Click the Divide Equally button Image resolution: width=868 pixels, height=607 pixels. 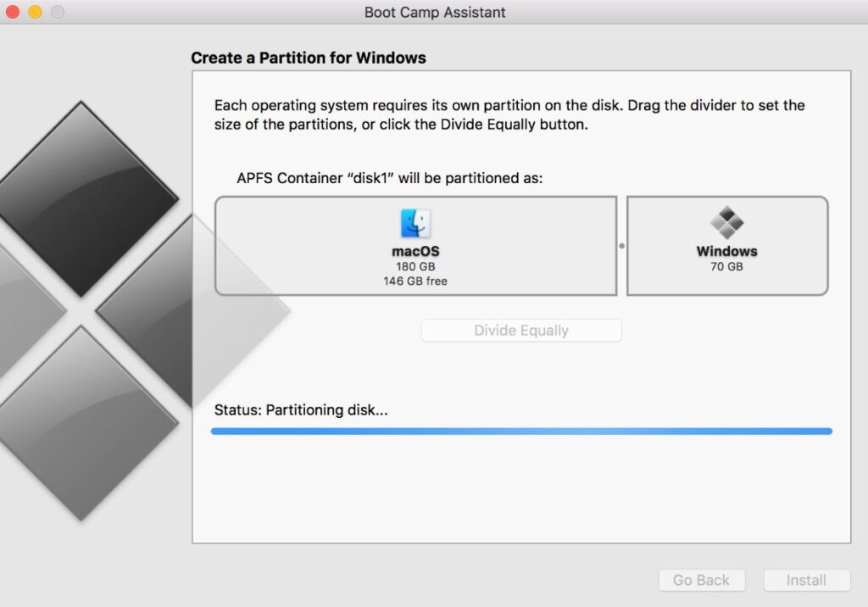tap(521, 331)
